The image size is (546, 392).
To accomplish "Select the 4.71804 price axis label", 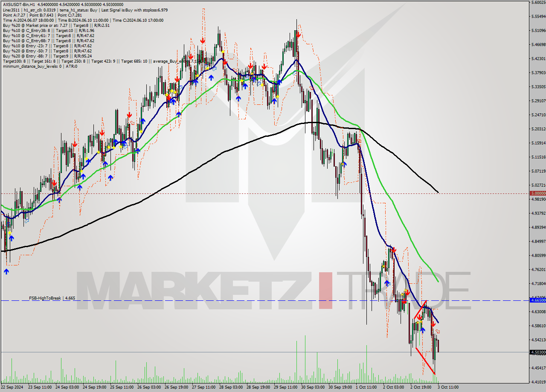I will tap(538, 284).
